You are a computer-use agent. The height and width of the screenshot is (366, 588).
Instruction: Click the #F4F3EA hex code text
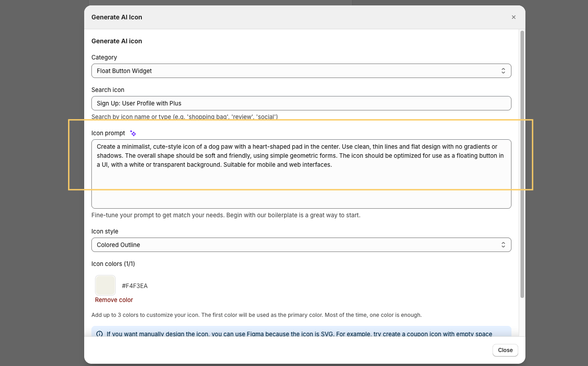(135, 286)
